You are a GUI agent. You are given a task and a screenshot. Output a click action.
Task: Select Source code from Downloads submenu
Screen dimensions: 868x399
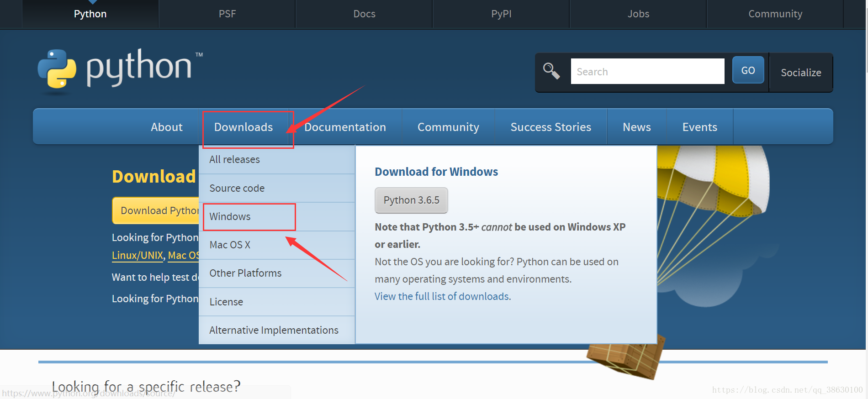pos(277,188)
